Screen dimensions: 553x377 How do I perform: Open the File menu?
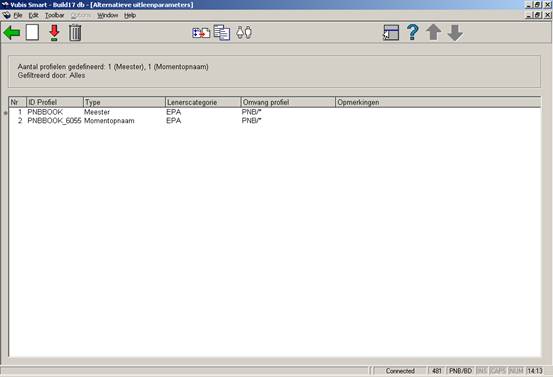point(18,16)
